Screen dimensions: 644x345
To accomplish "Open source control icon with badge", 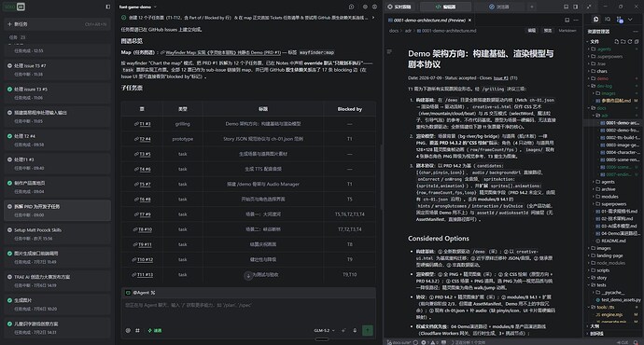I will pyautogui.click(x=620, y=20).
